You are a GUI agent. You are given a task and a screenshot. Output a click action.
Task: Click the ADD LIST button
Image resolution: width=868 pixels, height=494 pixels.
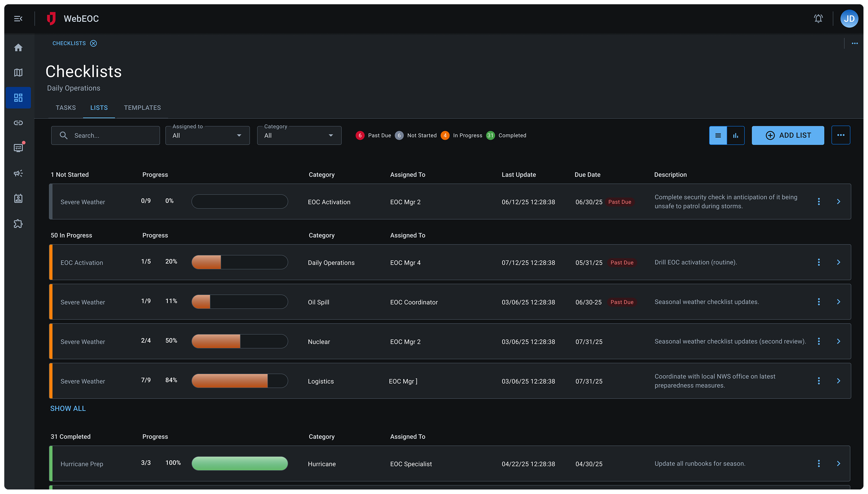(788, 135)
